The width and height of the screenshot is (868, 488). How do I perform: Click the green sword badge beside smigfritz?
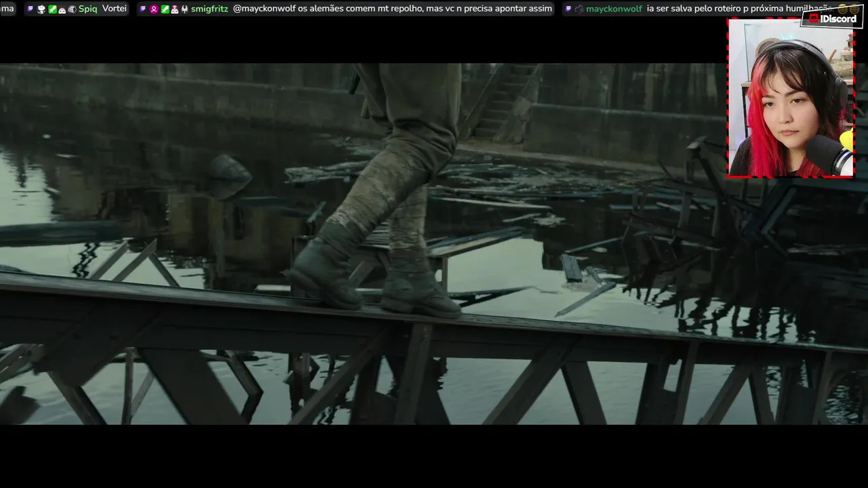(x=165, y=9)
